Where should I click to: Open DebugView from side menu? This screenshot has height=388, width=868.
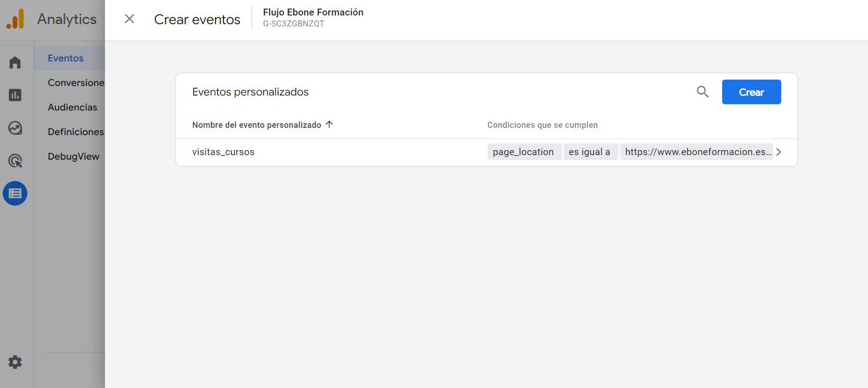(74, 156)
